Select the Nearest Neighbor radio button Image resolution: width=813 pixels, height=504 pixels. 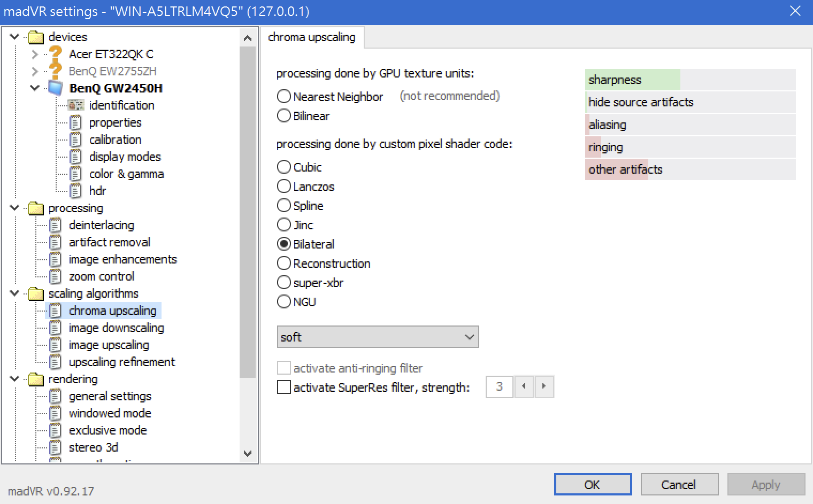tap(284, 96)
